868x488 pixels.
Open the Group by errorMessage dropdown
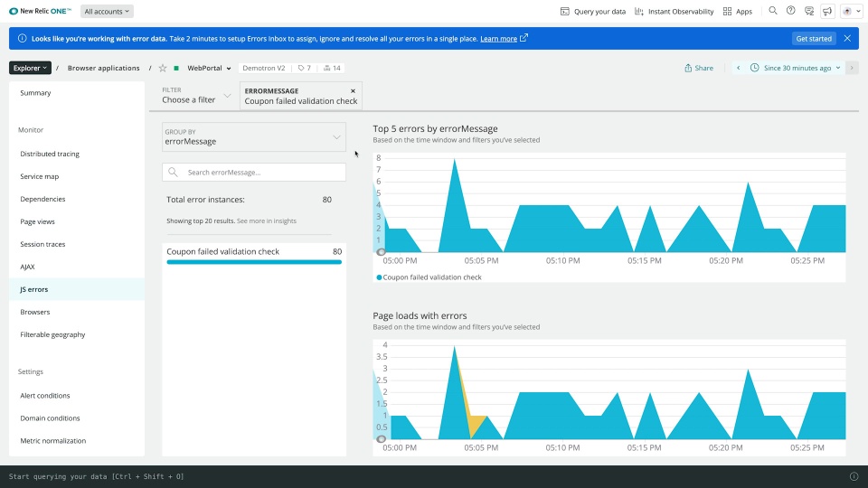coord(253,136)
